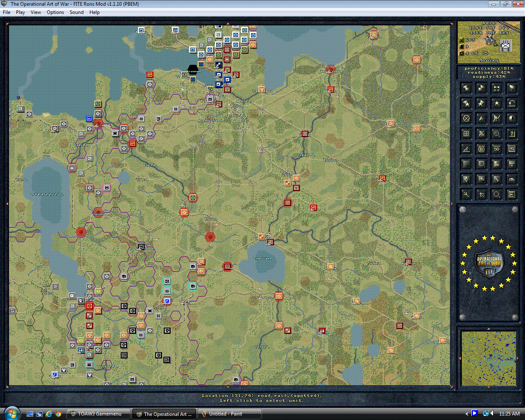Open the Options menu
The height and width of the screenshot is (420, 525).
click(55, 12)
